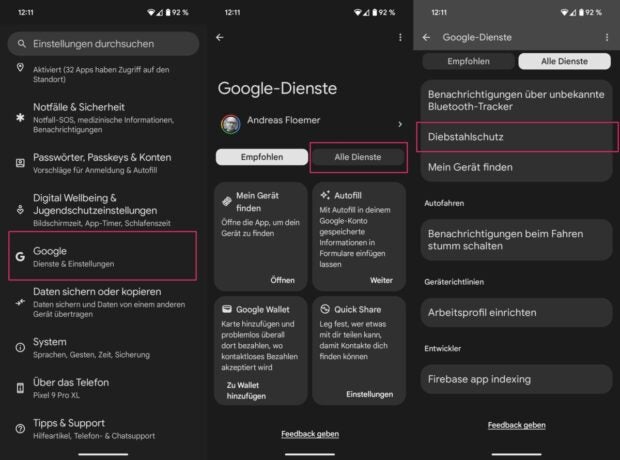This screenshot has width=620, height=460.
Task: Open Firebase app indexing entry
Action: click(x=516, y=379)
